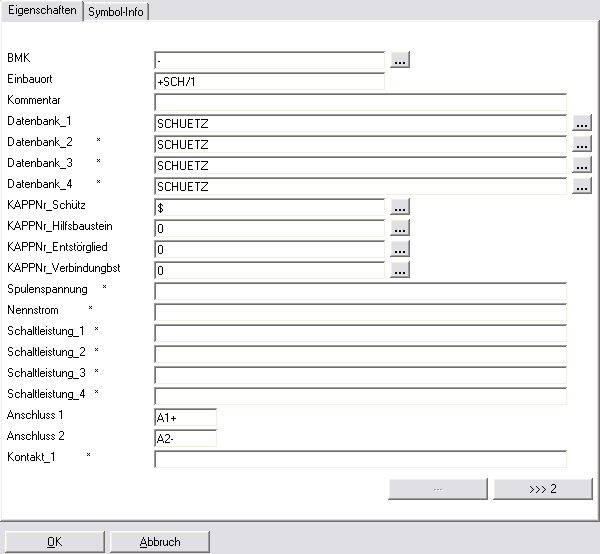600x554 pixels.
Task: Click the Datenbank_3 field
Action: click(360, 165)
